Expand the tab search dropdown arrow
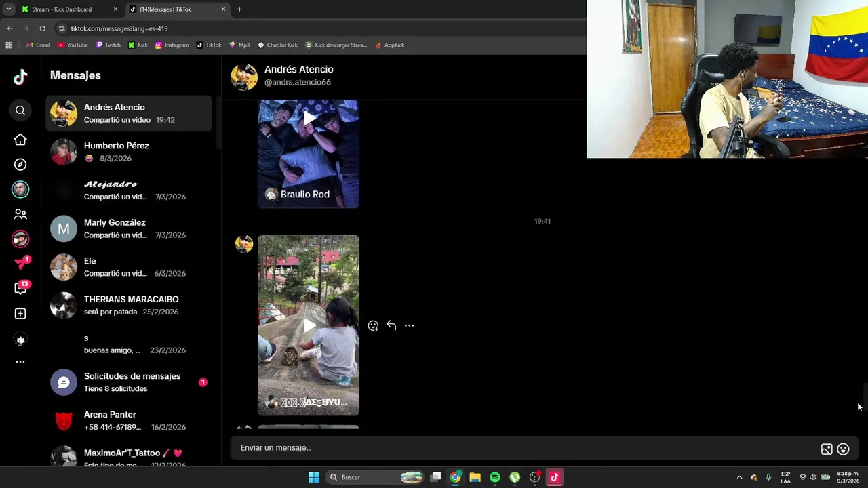 point(8,9)
